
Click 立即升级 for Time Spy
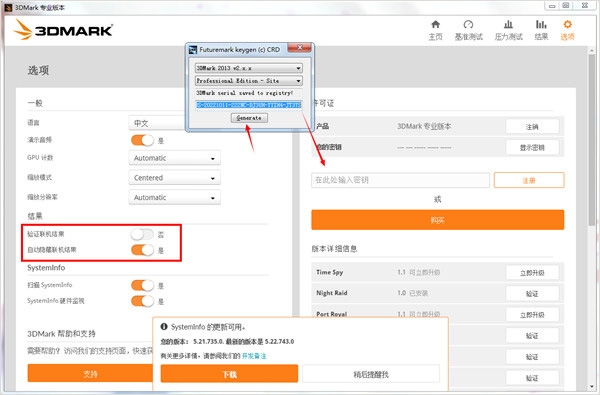tap(532, 273)
